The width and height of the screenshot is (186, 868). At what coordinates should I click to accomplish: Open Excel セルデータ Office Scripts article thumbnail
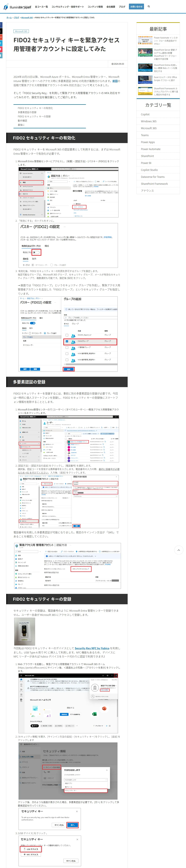pos(145,80)
